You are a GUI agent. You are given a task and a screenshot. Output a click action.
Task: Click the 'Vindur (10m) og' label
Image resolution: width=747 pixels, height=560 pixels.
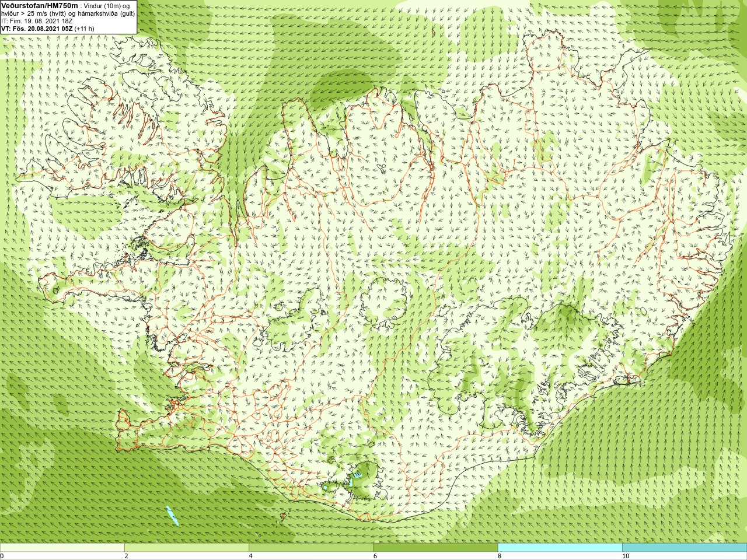click(107, 6)
